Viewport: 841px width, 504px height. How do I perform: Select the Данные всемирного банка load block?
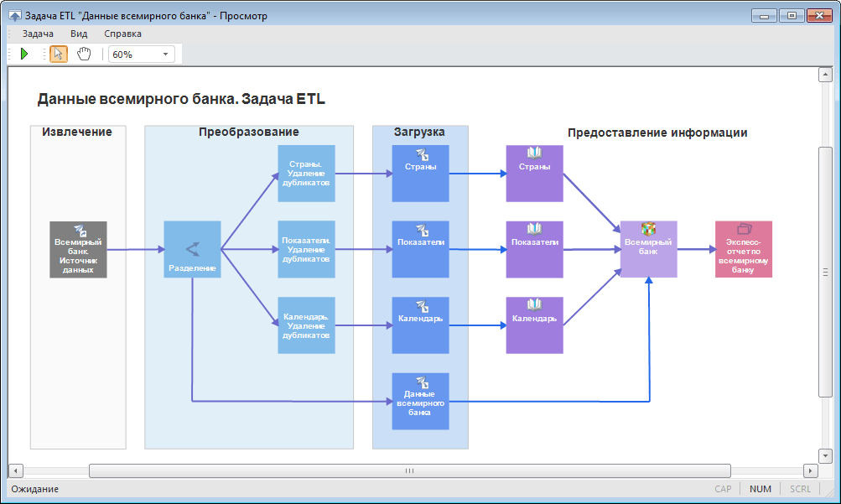[x=421, y=402]
